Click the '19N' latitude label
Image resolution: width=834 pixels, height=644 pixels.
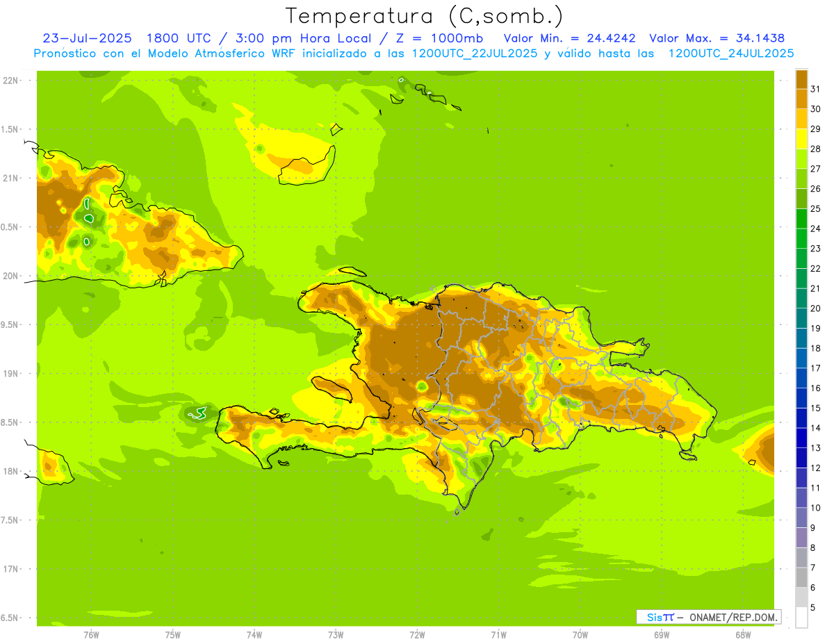click(x=11, y=374)
